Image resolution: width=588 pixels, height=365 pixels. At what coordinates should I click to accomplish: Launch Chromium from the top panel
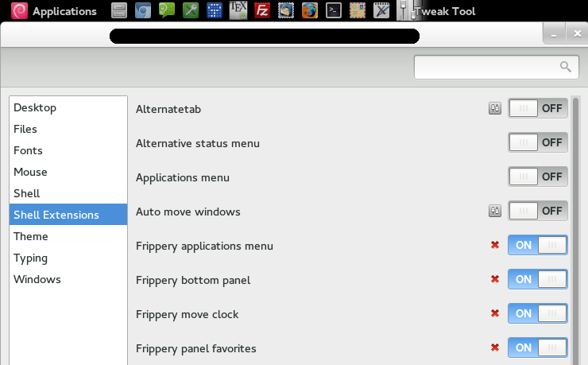pyautogui.click(x=143, y=11)
